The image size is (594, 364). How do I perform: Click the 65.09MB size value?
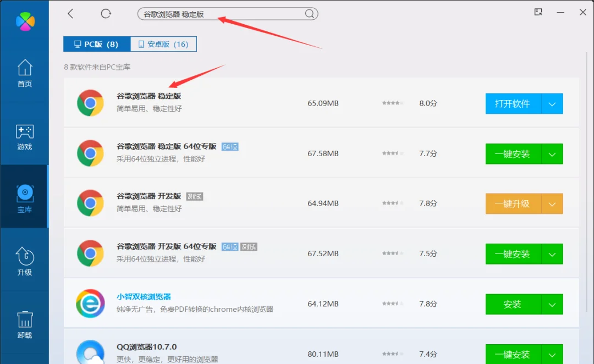tap(323, 103)
